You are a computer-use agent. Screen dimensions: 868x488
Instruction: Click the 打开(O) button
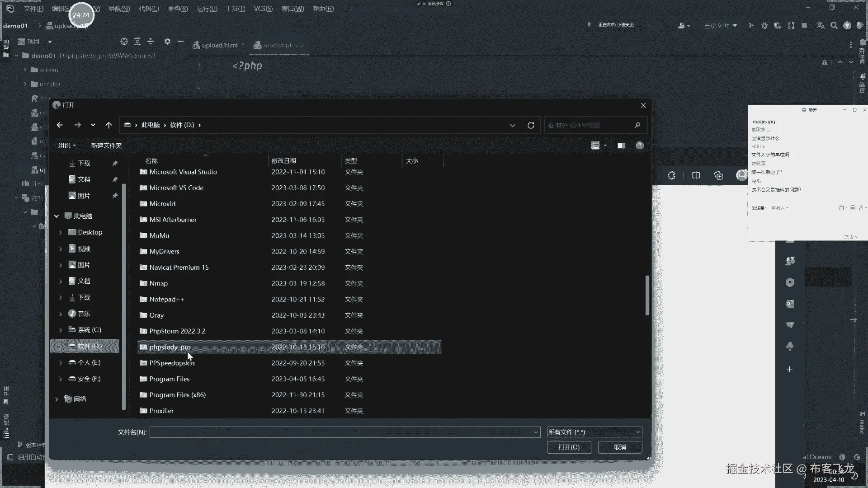(x=569, y=447)
